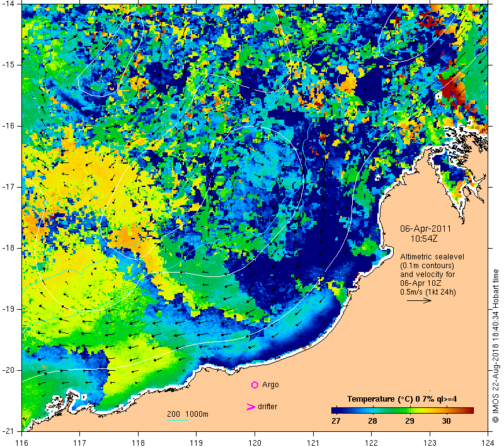Viewport: 504px width, 447px height.
Task: Click the magenta drifter arrow symbol
Action: 251,407
